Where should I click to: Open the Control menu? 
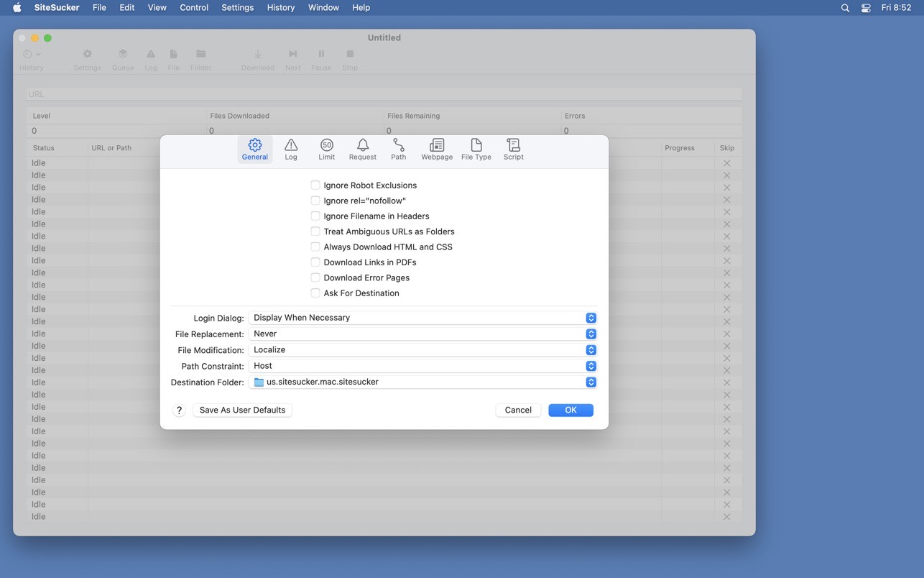pyautogui.click(x=194, y=7)
